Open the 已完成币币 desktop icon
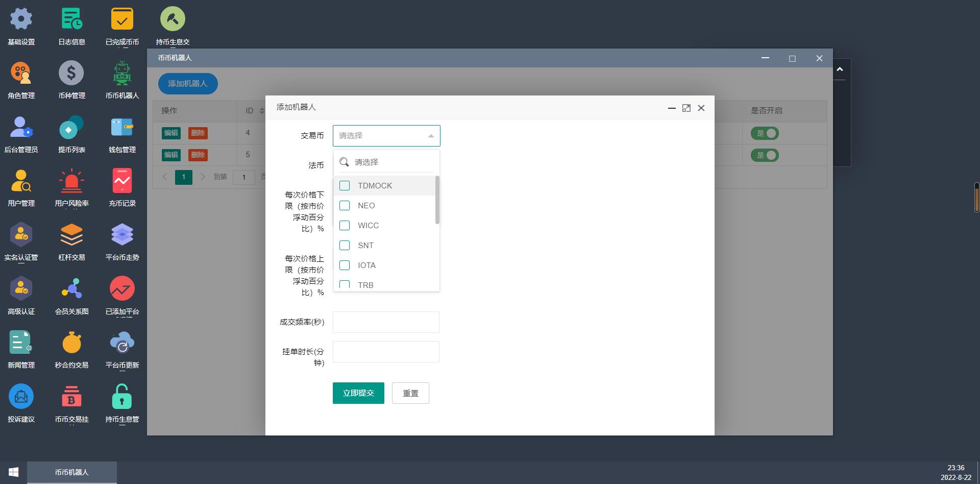The image size is (980, 484). (x=122, y=19)
